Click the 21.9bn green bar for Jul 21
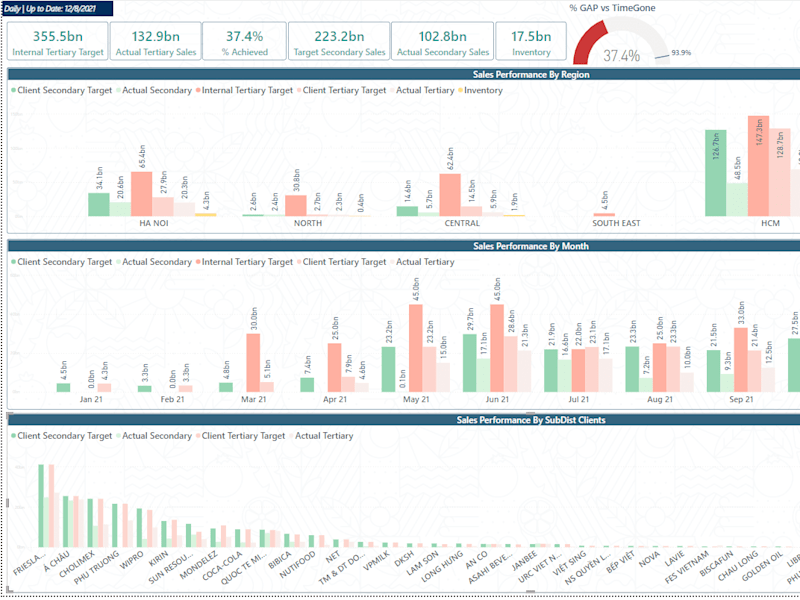This screenshot has width=800, height=600. [x=551, y=370]
